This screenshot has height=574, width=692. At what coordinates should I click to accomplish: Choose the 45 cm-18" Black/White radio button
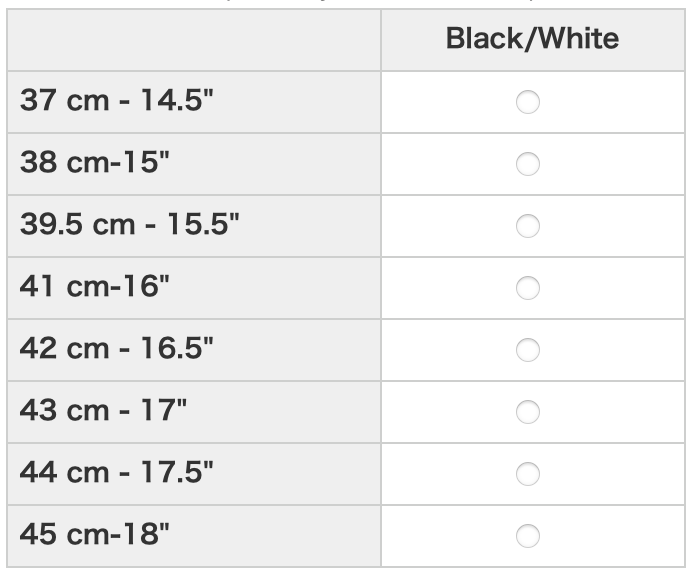528,535
